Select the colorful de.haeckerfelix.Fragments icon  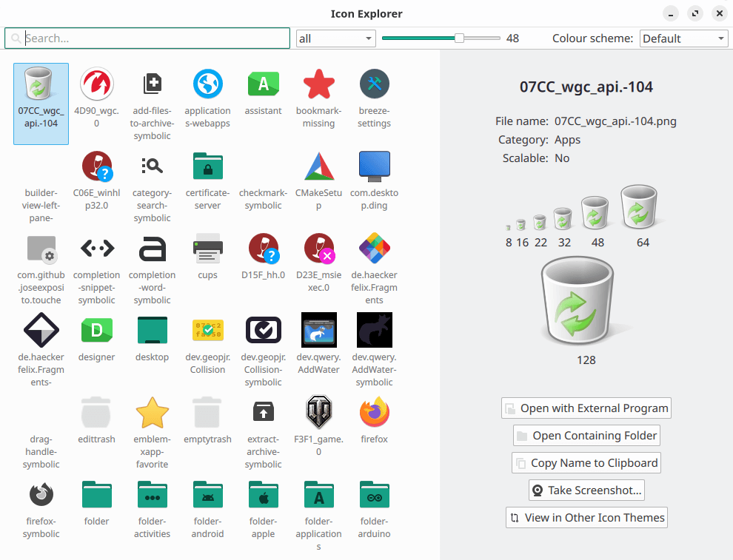(x=375, y=249)
